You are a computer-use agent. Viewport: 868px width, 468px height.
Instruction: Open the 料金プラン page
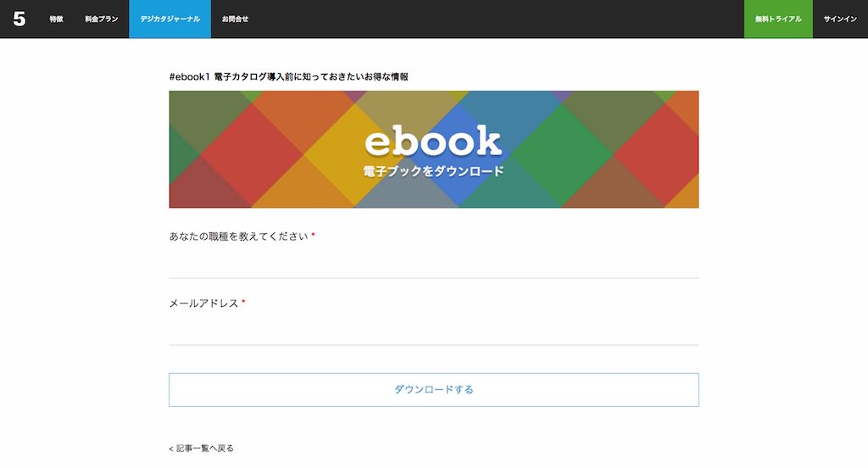click(x=102, y=19)
